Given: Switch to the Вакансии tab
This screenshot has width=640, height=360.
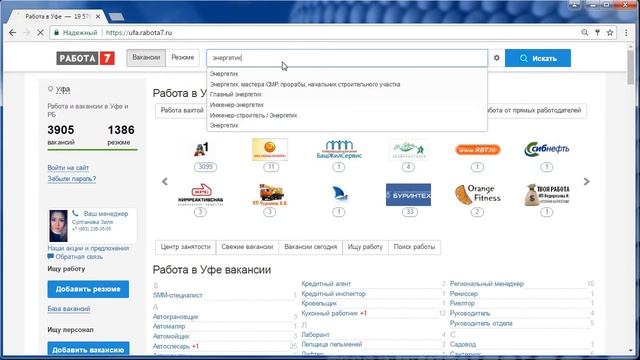Looking at the screenshot, I should pyautogui.click(x=146, y=58).
